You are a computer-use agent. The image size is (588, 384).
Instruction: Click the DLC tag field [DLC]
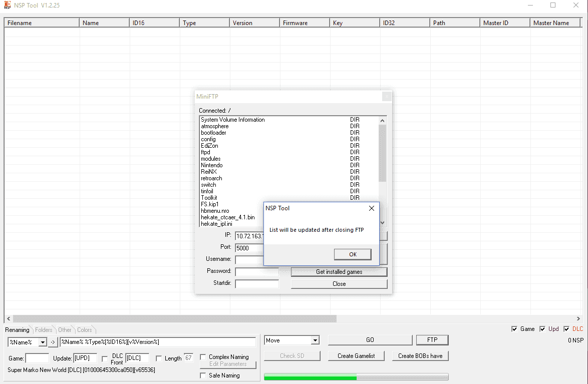tap(137, 358)
